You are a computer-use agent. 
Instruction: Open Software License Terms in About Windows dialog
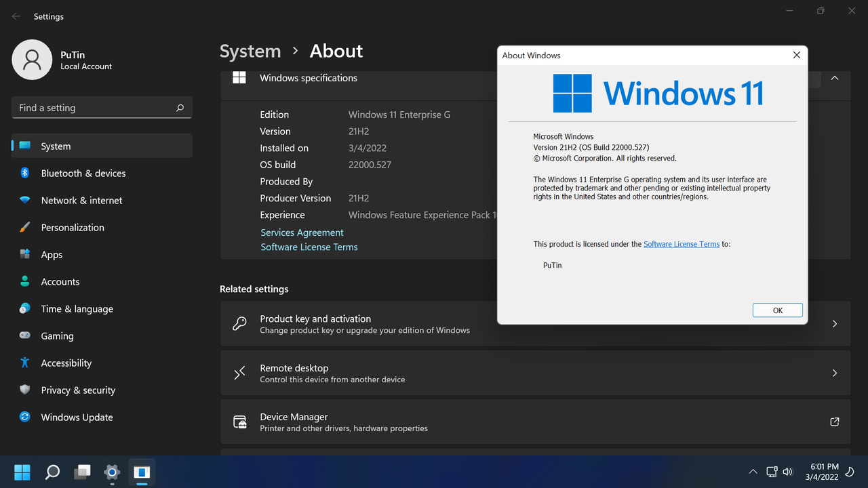682,244
